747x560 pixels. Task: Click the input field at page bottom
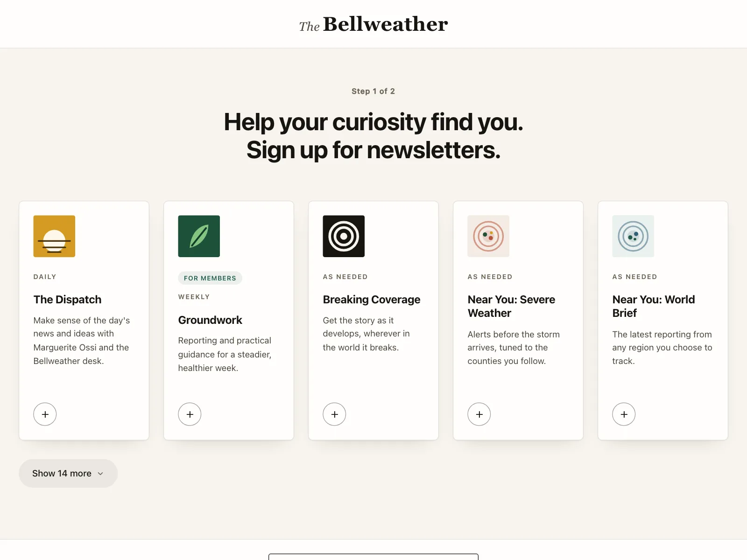pyautogui.click(x=373, y=557)
